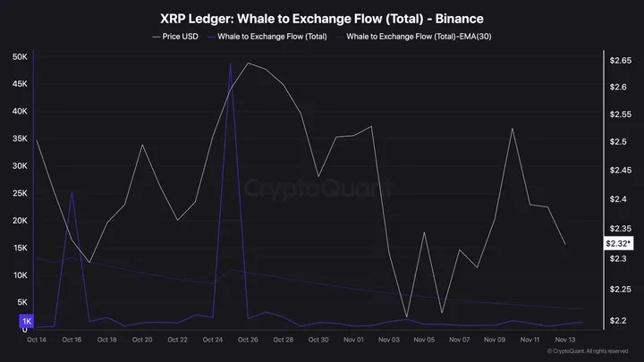Image resolution: width=644 pixels, height=362 pixels.
Task: Select the Nov 13 date on x-axis
Action: 565,340
